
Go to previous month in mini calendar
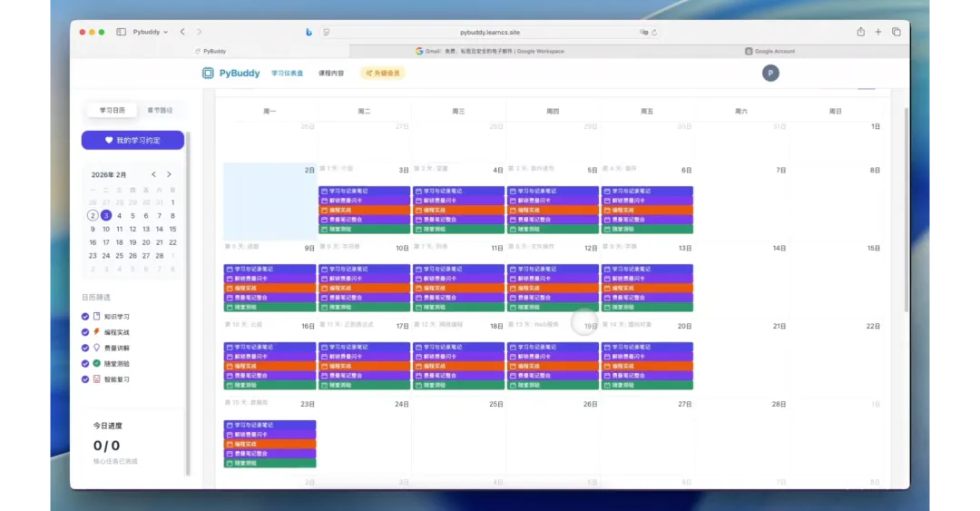coord(153,174)
